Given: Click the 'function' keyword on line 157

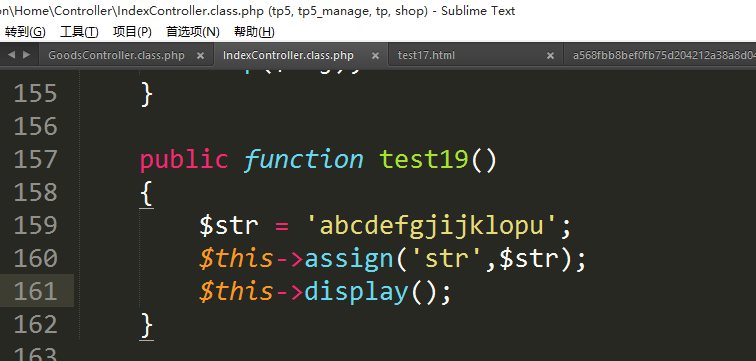Looking at the screenshot, I should coord(304,160).
